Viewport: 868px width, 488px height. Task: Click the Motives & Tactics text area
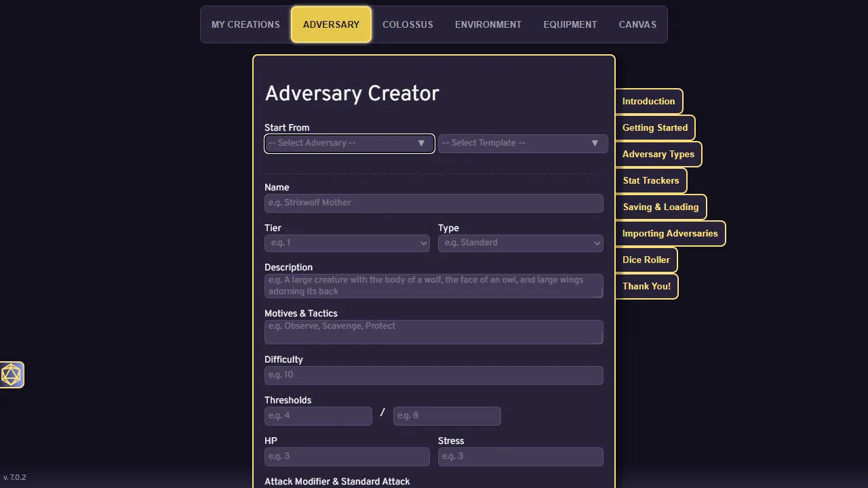tap(433, 331)
